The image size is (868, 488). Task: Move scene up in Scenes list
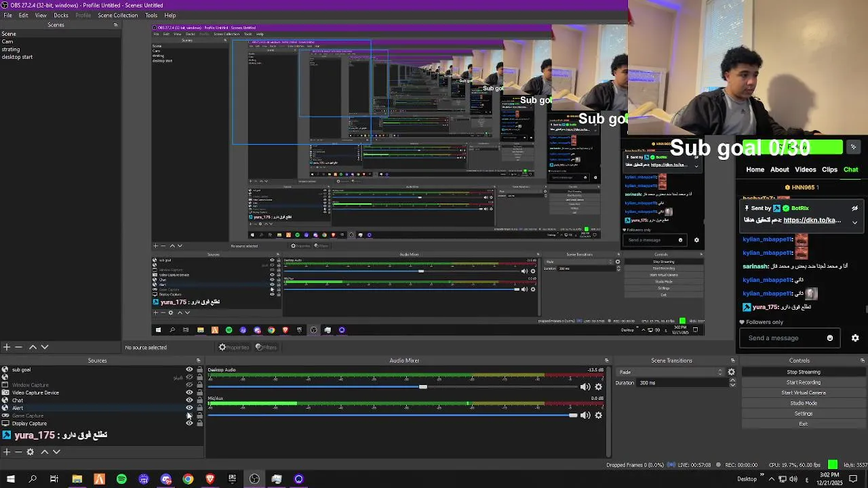click(33, 347)
